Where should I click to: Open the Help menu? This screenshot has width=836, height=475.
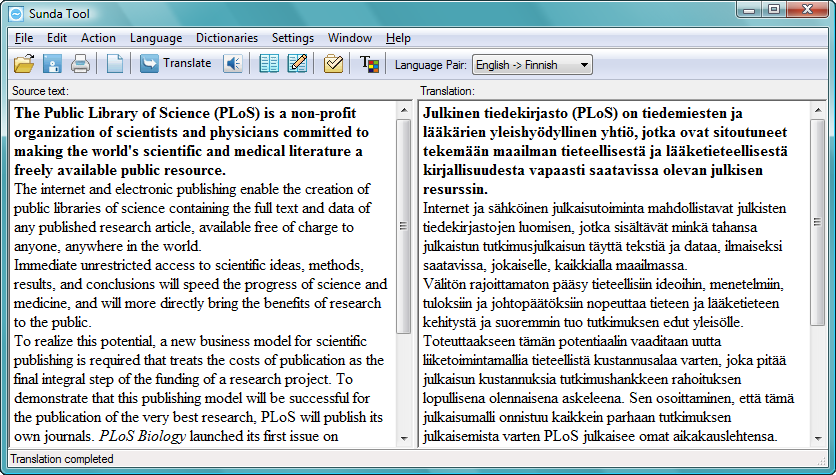pyautogui.click(x=398, y=38)
